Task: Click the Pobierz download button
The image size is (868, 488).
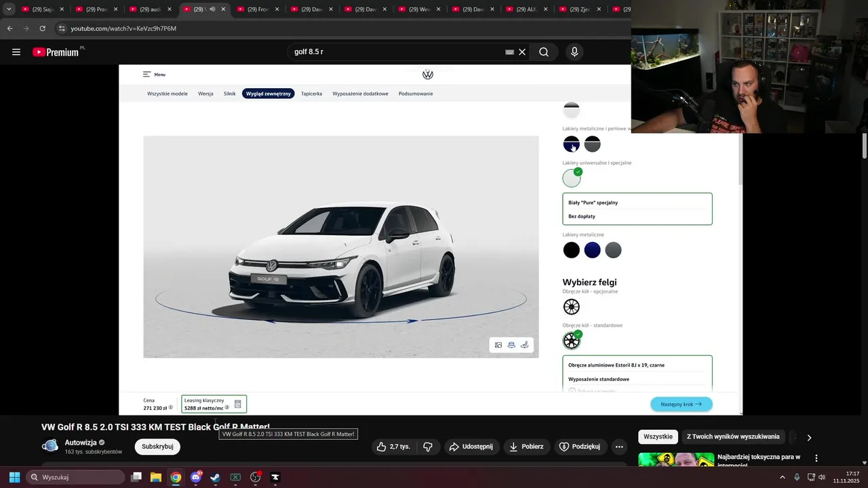Action: (526, 447)
